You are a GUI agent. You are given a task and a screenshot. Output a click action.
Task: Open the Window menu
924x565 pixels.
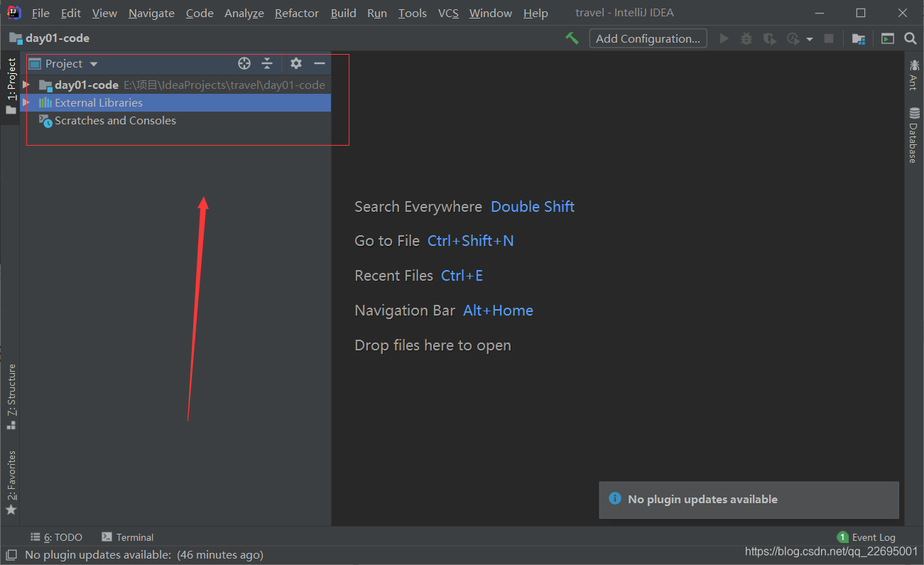(x=491, y=13)
